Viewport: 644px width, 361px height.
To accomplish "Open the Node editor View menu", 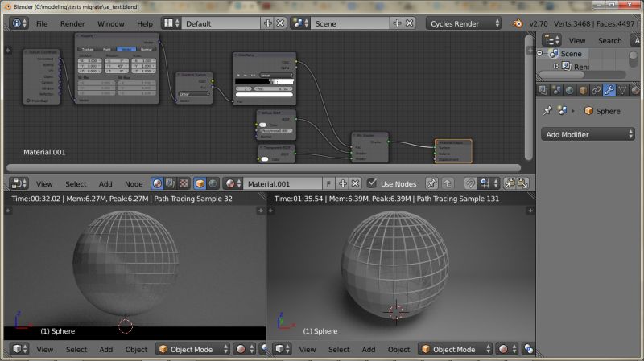I will (44, 184).
